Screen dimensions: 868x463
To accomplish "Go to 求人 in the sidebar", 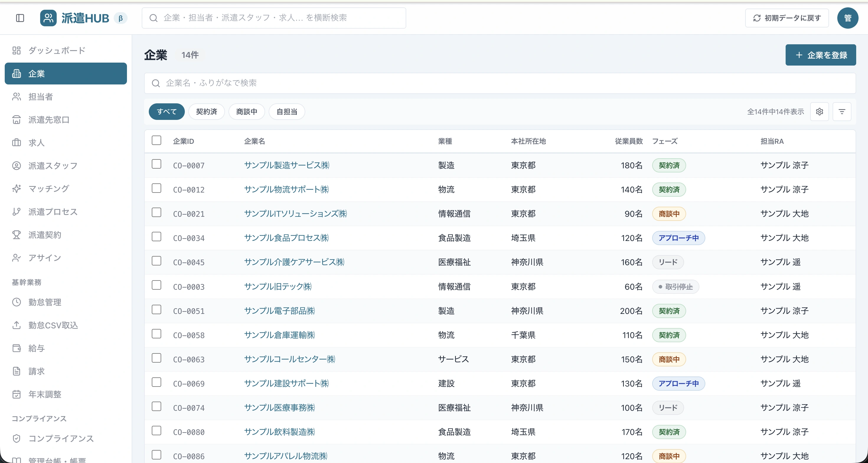I will [x=66, y=143].
